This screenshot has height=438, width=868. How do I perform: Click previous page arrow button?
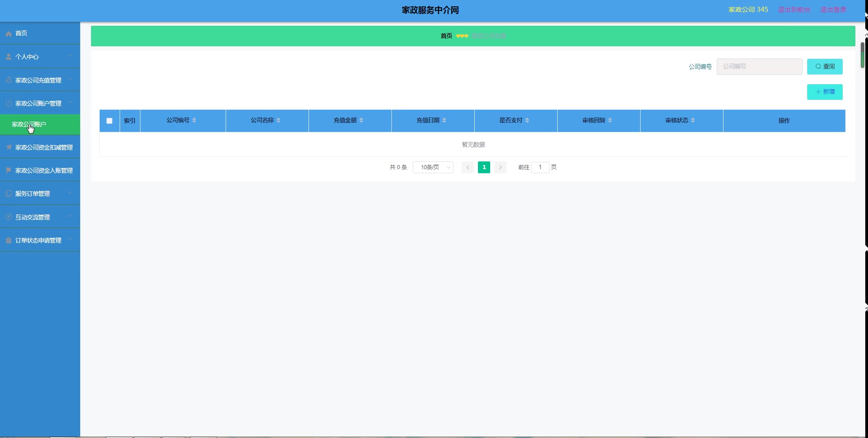point(468,167)
